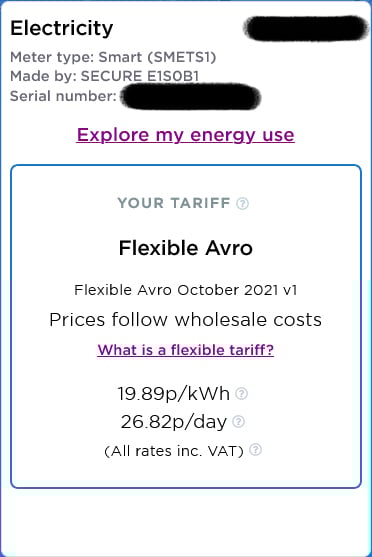Viewport: 372px width, 557px height.
Task: Click the redacted area beside Electricity heading
Action: click(x=306, y=28)
